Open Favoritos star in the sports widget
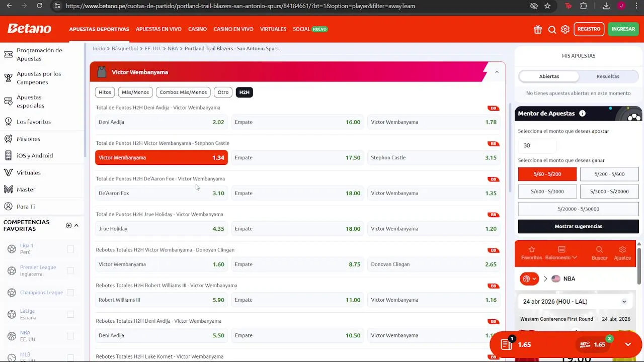Image resolution: width=644 pixels, height=362 pixels. click(x=531, y=253)
